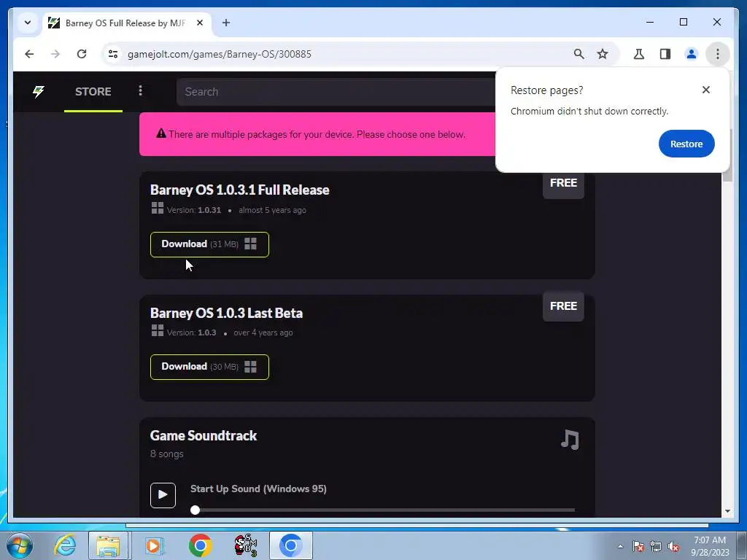Bookmark this page with the star icon

click(603, 54)
